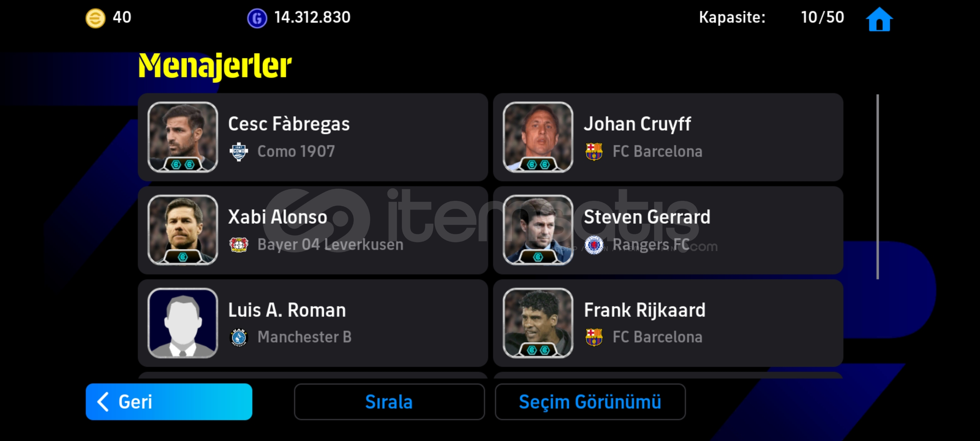
Task: Select Steven Gerrard manager portrait
Action: coord(538,230)
